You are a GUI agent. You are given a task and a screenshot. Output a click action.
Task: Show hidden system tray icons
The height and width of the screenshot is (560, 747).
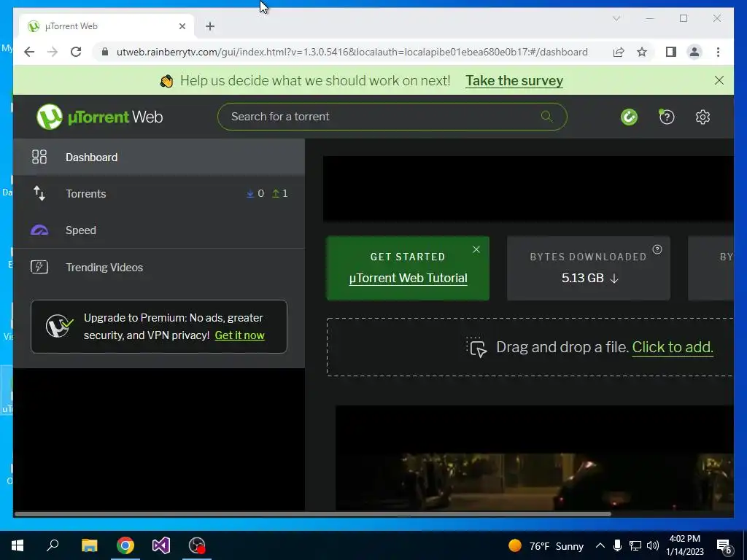(600, 545)
